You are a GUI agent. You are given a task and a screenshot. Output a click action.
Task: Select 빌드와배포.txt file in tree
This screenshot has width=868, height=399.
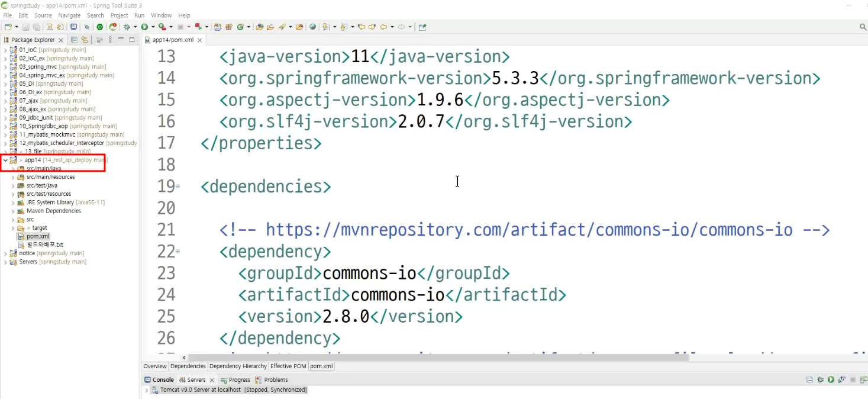click(45, 244)
